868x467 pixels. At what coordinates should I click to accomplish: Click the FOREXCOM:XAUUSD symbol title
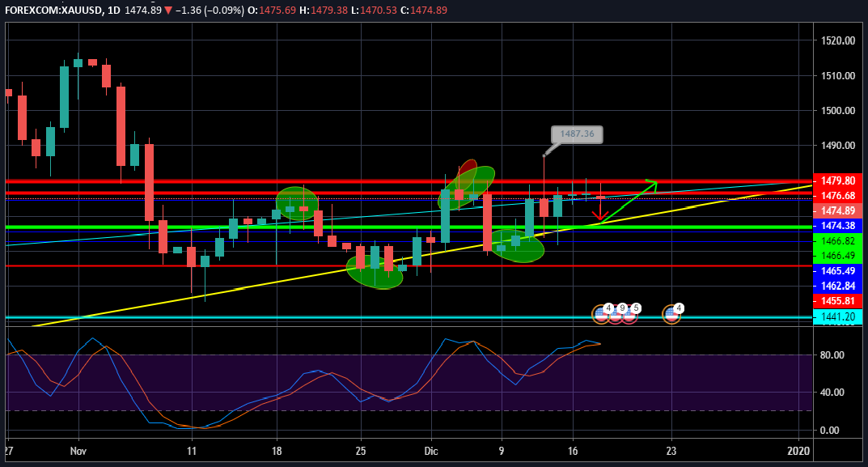(x=53, y=11)
